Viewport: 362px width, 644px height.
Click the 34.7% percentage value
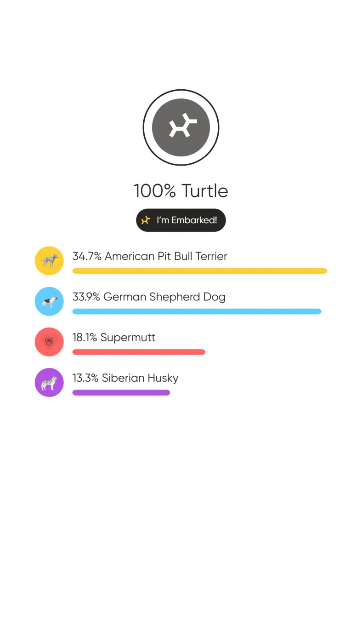pyautogui.click(x=87, y=256)
